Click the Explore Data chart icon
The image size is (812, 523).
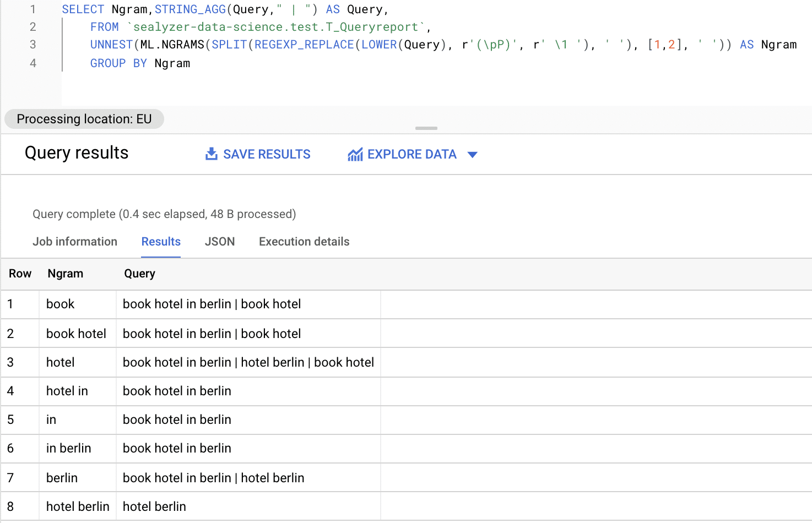(x=355, y=154)
